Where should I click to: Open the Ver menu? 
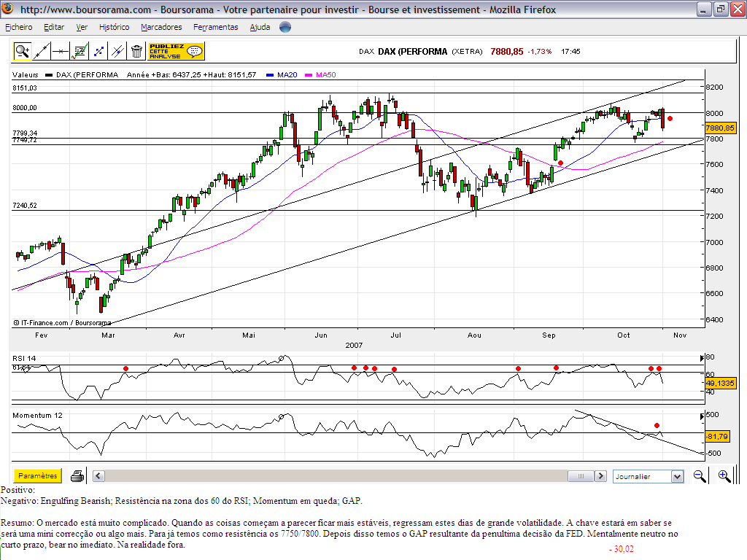(82, 27)
